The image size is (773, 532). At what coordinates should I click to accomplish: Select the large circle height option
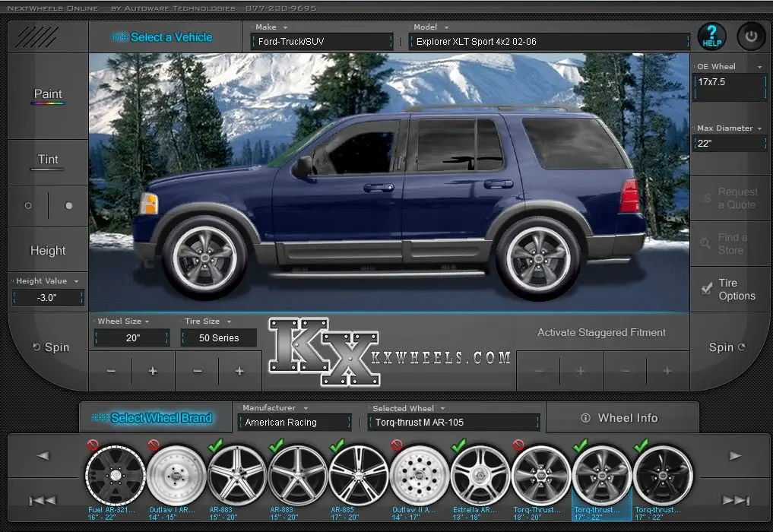click(69, 206)
